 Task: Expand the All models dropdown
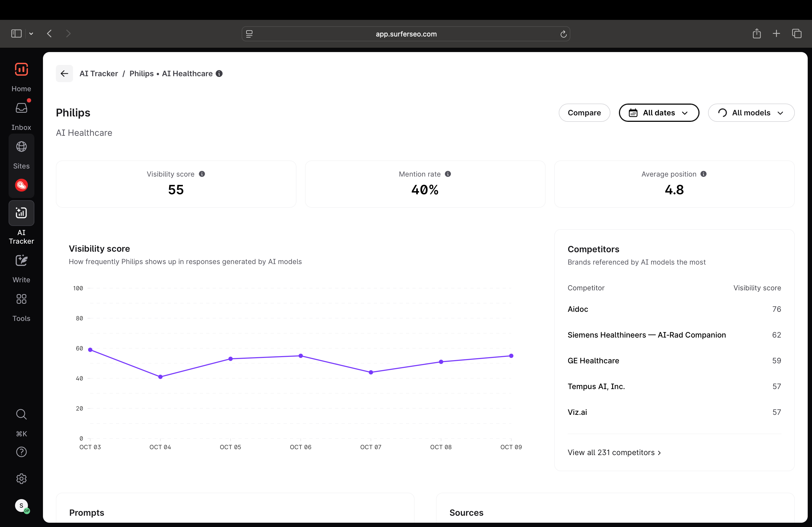(x=751, y=113)
